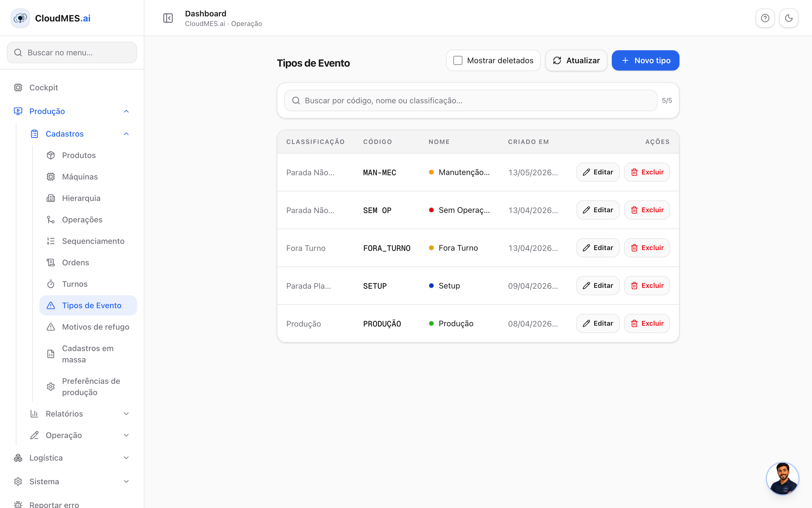Click the Operação pencil icon
The image size is (812, 508).
34,435
